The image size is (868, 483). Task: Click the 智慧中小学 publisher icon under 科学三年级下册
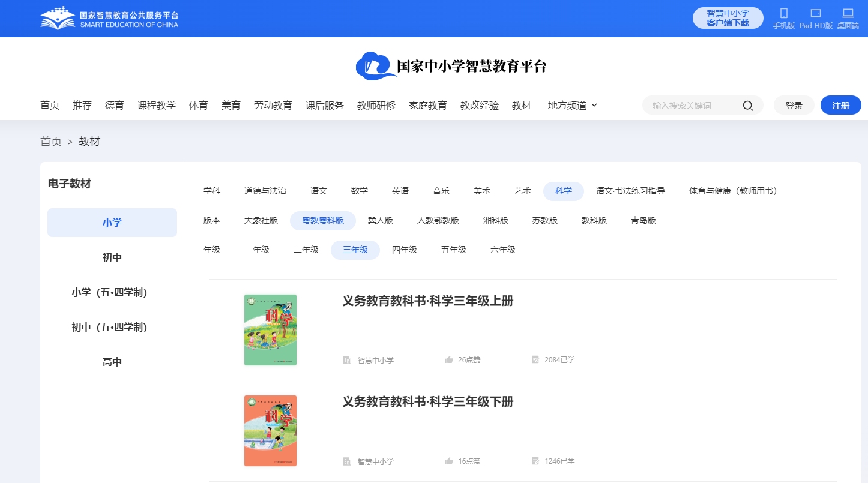tap(346, 461)
